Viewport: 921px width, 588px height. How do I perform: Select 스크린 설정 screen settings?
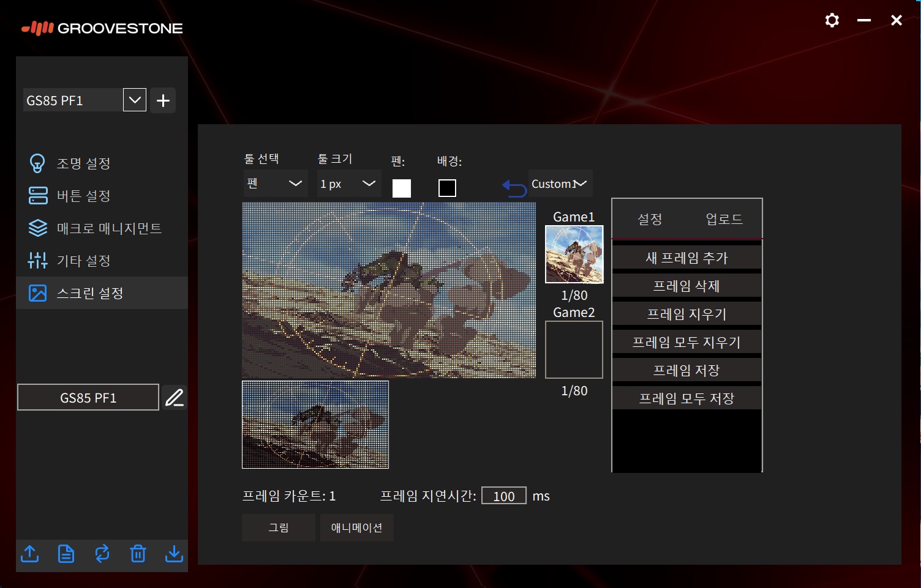click(x=102, y=293)
